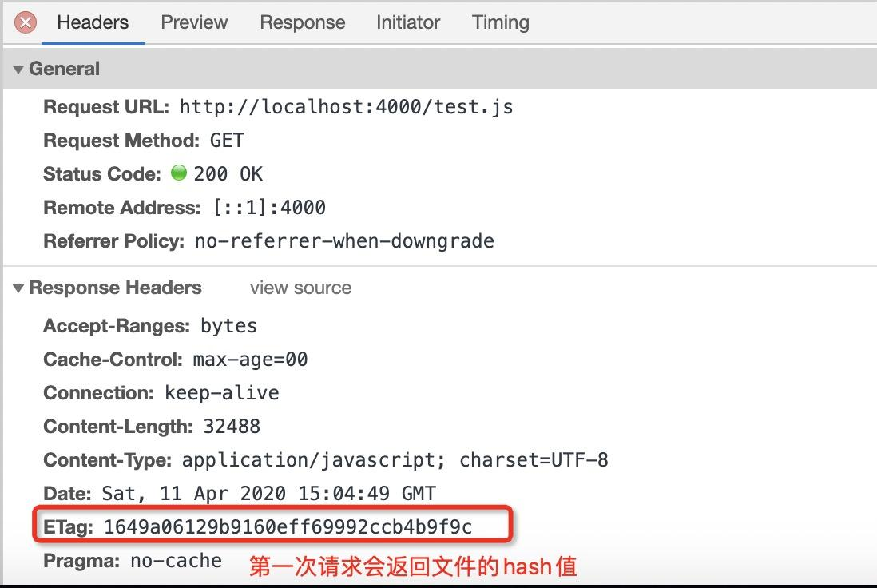The width and height of the screenshot is (877, 588).
Task: Open the Timing tab
Action: 500,22
